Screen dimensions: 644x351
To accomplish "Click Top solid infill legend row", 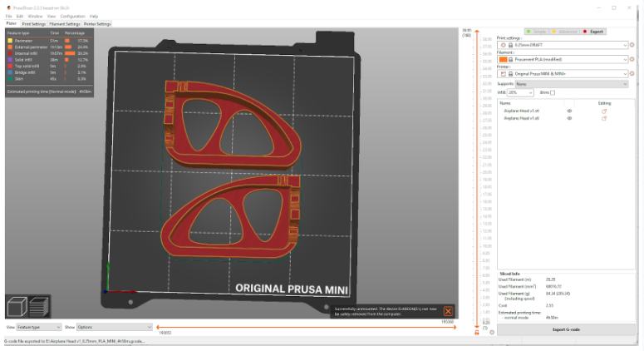I will [x=49, y=67].
